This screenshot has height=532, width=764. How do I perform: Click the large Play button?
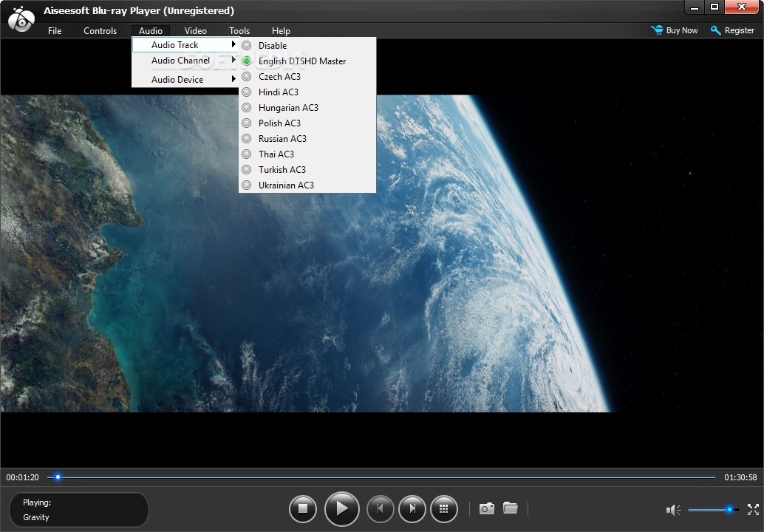coord(342,508)
